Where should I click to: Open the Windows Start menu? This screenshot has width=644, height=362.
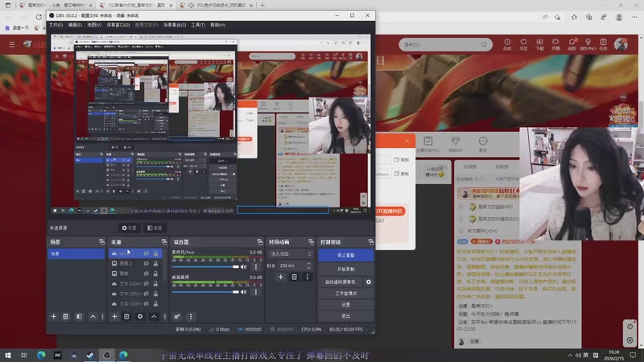click(x=8, y=355)
